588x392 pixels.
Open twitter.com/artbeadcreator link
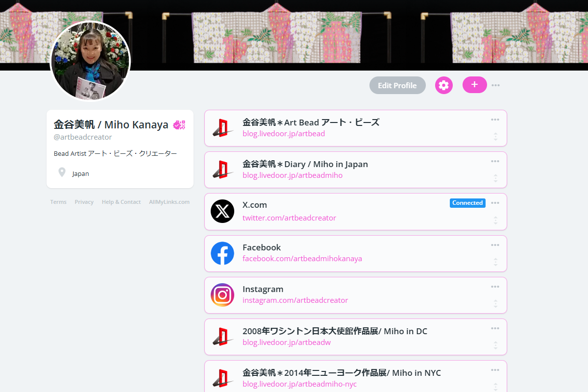click(289, 218)
